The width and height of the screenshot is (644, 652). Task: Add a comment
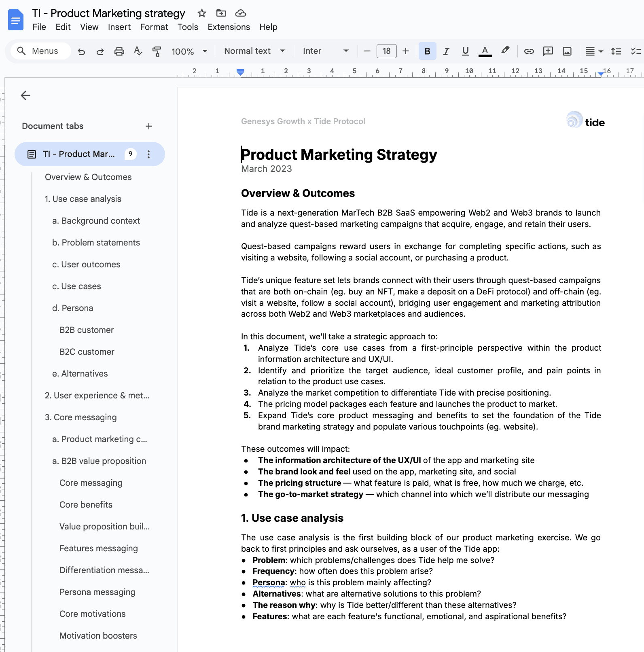(x=548, y=51)
